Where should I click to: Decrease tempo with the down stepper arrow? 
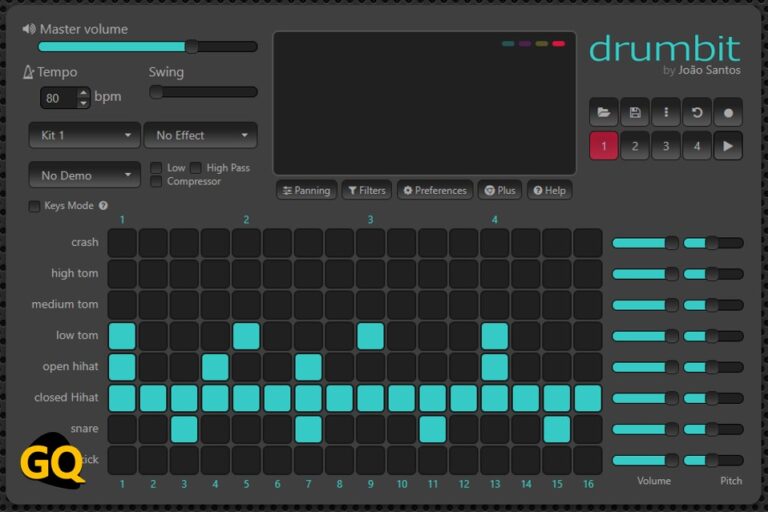(x=84, y=103)
